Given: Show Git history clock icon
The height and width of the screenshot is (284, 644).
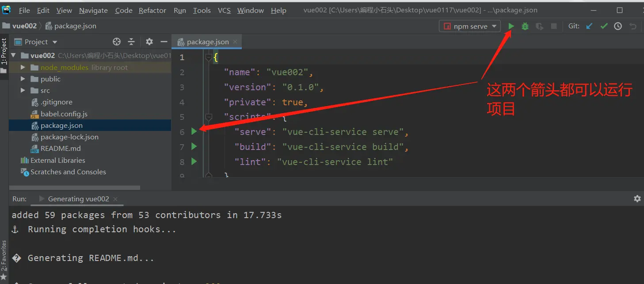Looking at the screenshot, I should [618, 26].
